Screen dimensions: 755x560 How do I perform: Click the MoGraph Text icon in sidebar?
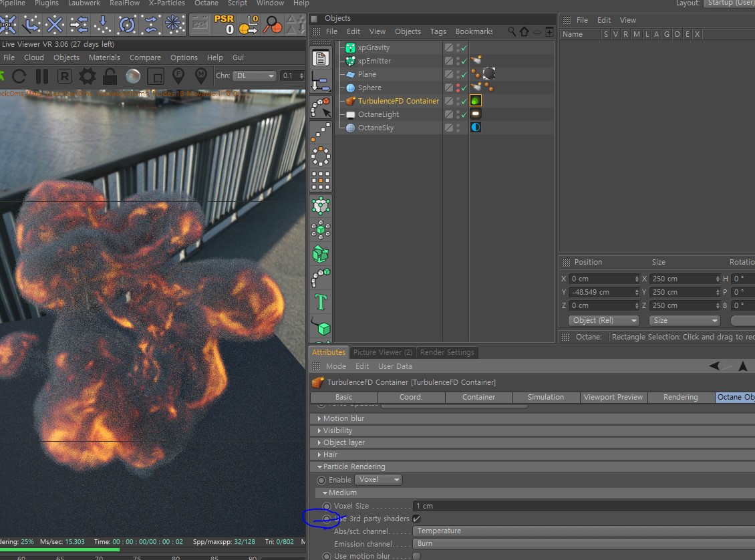321,303
